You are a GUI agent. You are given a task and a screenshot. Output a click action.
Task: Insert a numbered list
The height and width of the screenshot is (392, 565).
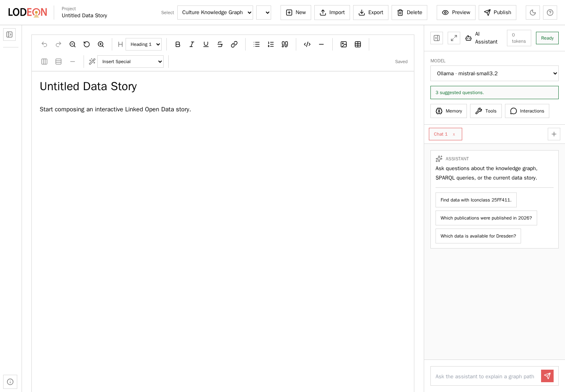point(271,44)
